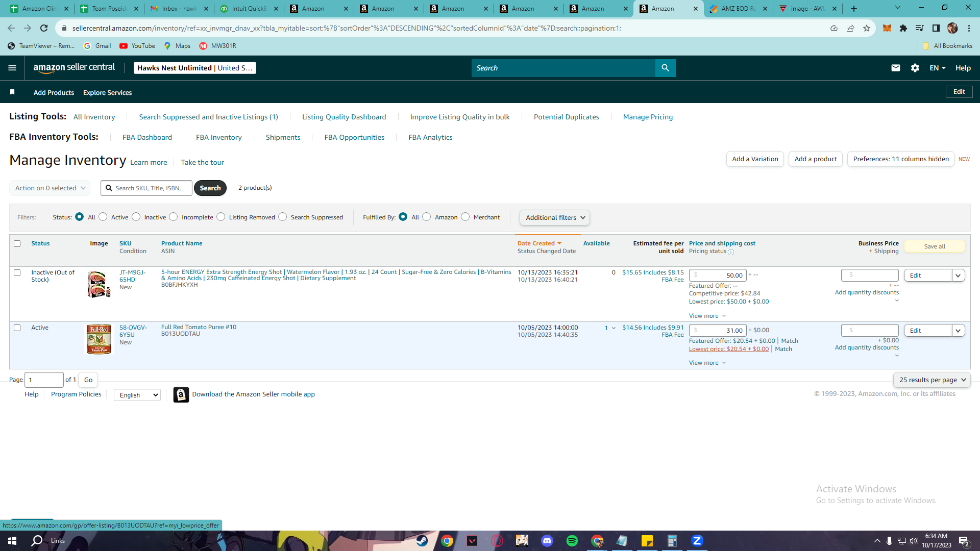Open Spotify from the taskbar
This screenshot has width=980, height=551.
click(572, 541)
